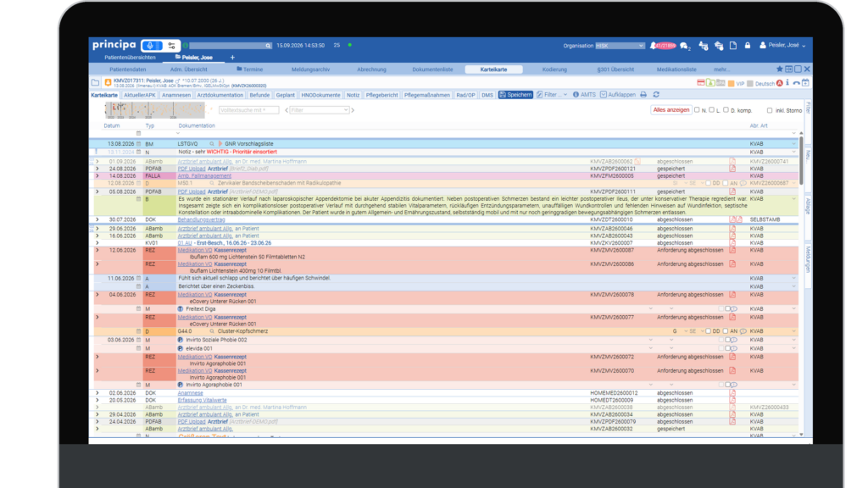Toggle the inkl. Storno checkbox
This screenshot has width=868, height=488.
[770, 110]
